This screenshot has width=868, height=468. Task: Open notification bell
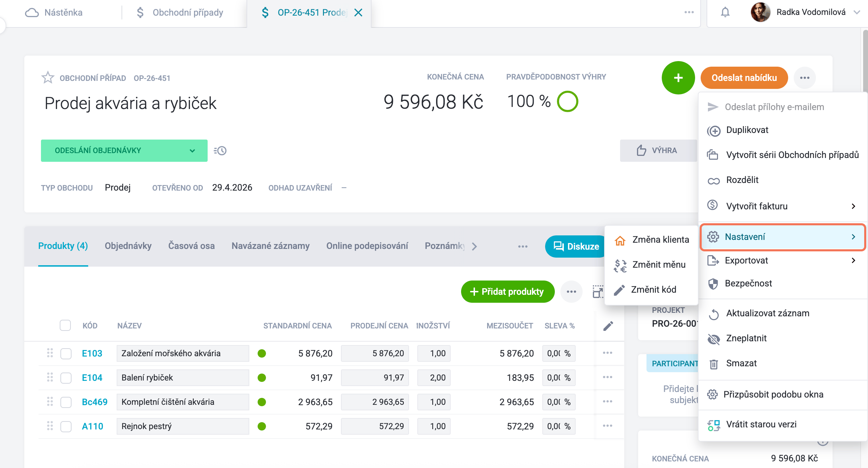tap(725, 12)
